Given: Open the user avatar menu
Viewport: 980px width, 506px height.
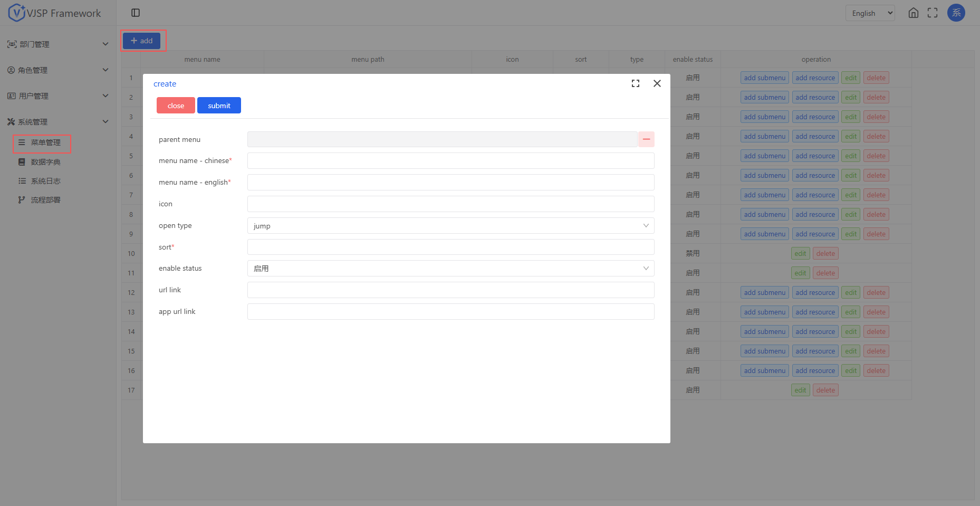Looking at the screenshot, I should pos(956,13).
